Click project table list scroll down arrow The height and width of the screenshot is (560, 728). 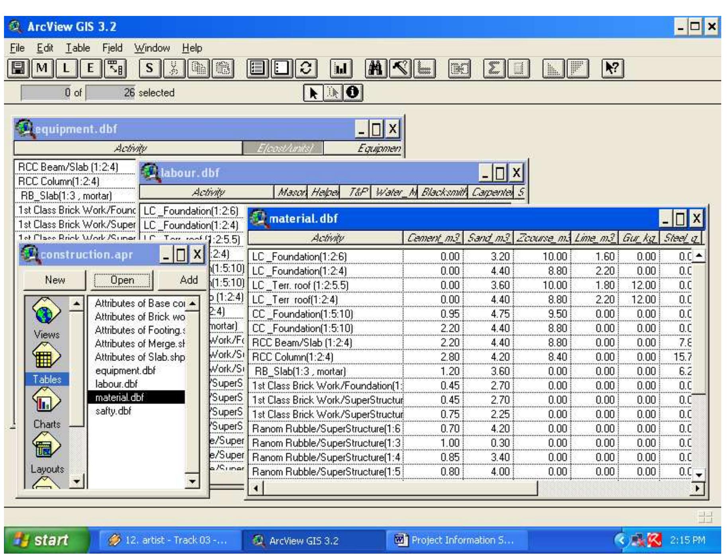tap(193, 481)
